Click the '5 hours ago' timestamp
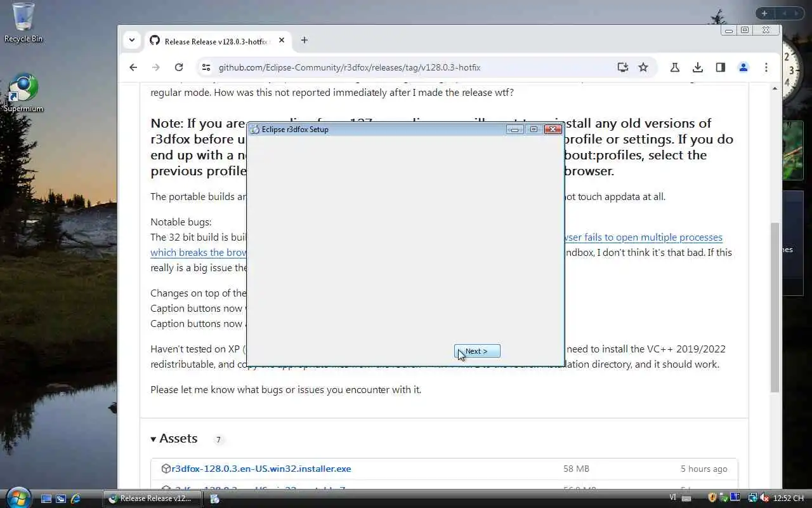The image size is (812, 508). click(704, 469)
